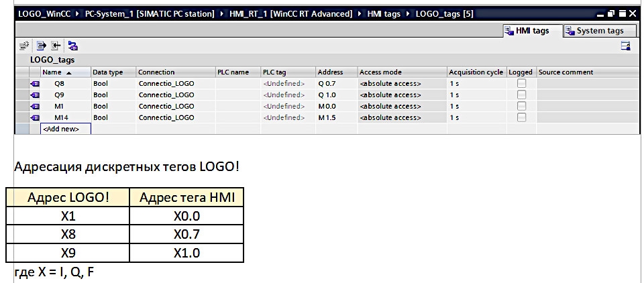The width and height of the screenshot is (644, 283).
Task: Open Data type cell of tag M1
Action: click(113, 106)
